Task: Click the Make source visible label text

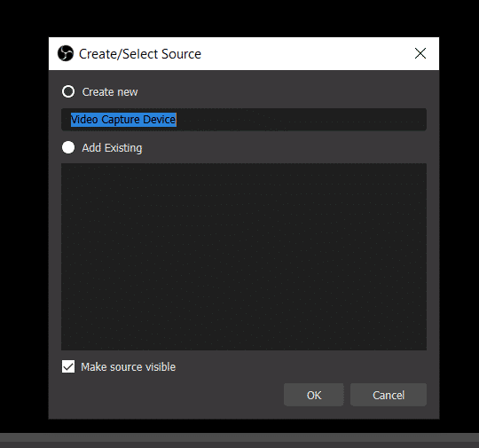Action: (x=129, y=367)
